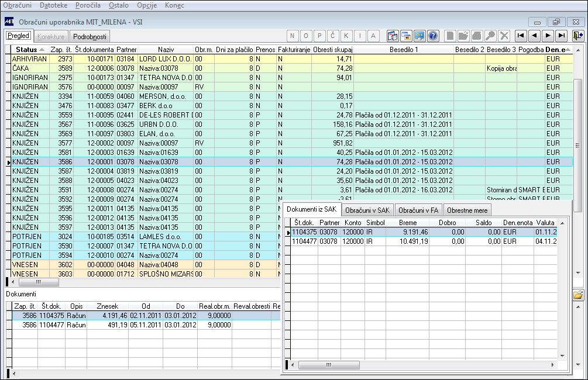Select the LORD LUX D.O.O. cell
Image resolution: width=588 pixels, height=380 pixels.
point(166,59)
